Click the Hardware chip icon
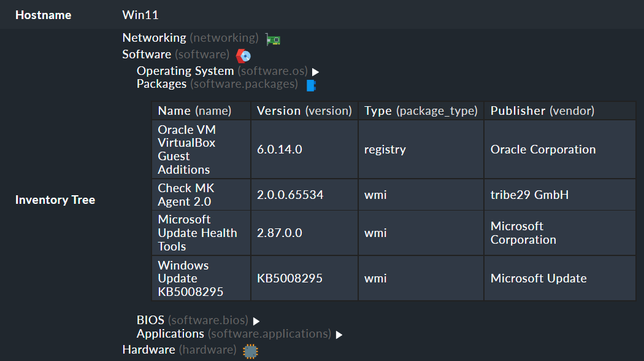 pos(250,351)
